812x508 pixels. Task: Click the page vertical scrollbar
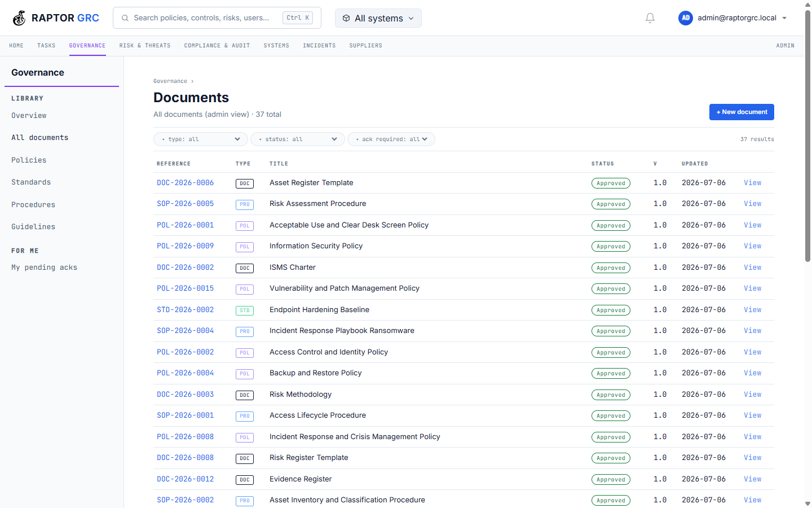[807, 135]
